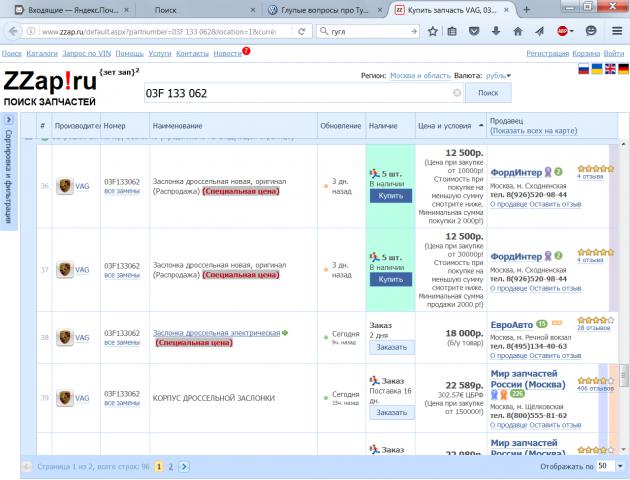630x480 pixels.
Task: Open the Контакты menu link
Action: pyautogui.click(x=192, y=53)
